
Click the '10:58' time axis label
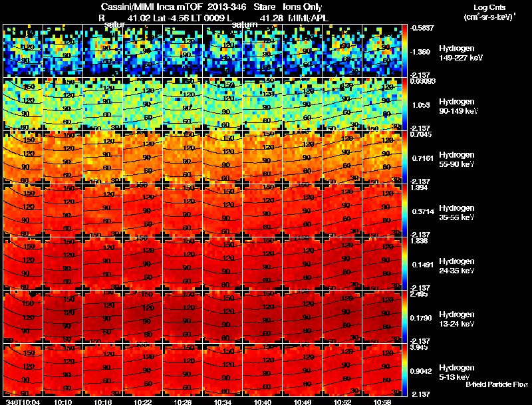coord(382,402)
